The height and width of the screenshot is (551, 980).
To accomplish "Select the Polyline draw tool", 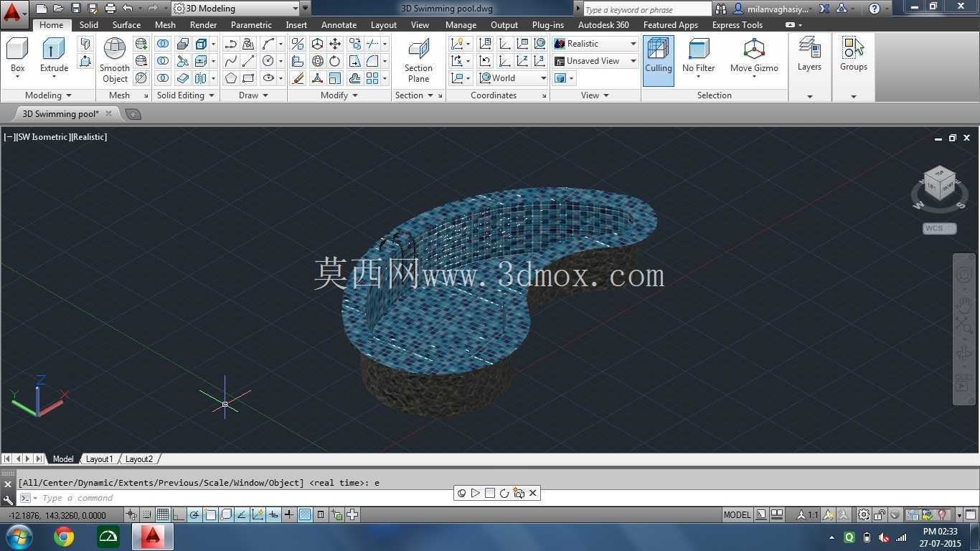I will [x=231, y=44].
